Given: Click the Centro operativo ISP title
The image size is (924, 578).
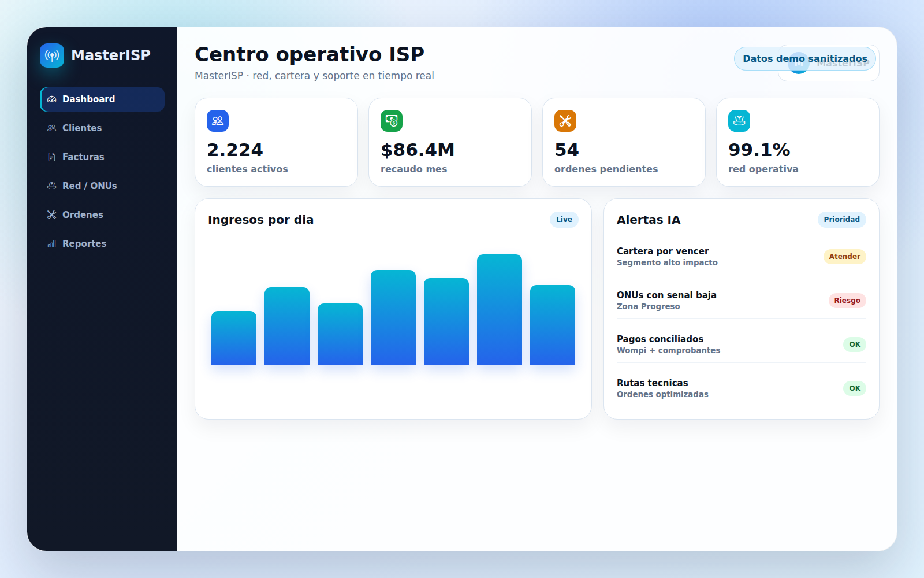Looking at the screenshot, I should click(310, 55).
